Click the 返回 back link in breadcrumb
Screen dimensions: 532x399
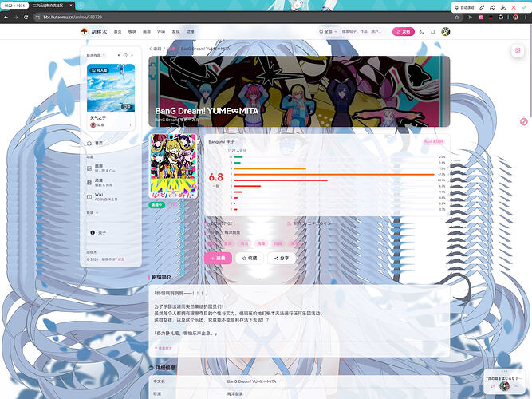tap(156, 49)
